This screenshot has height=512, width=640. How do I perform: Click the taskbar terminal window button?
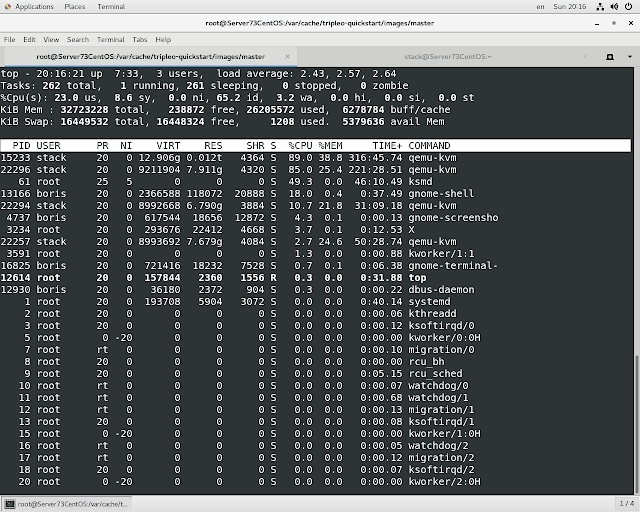coord(67,504)
